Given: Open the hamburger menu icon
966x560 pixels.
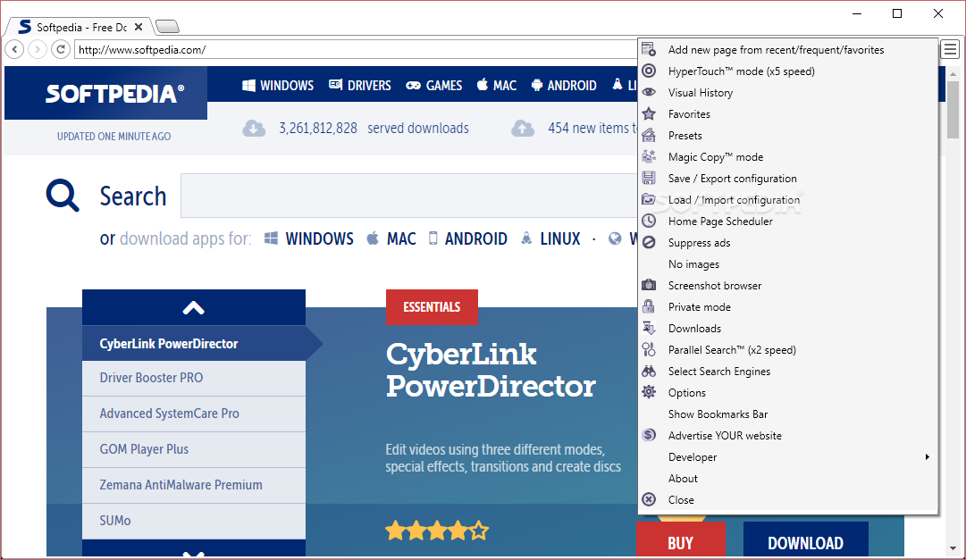Looking at the screenshot, I should coord(951,49).
